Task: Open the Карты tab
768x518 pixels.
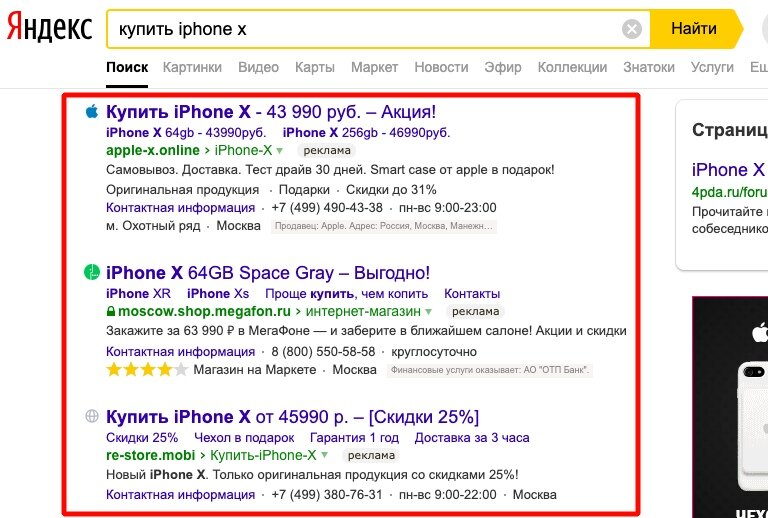Action: point(314,67)
